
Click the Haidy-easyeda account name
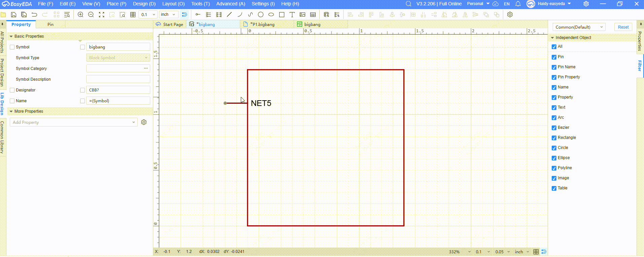551,4
